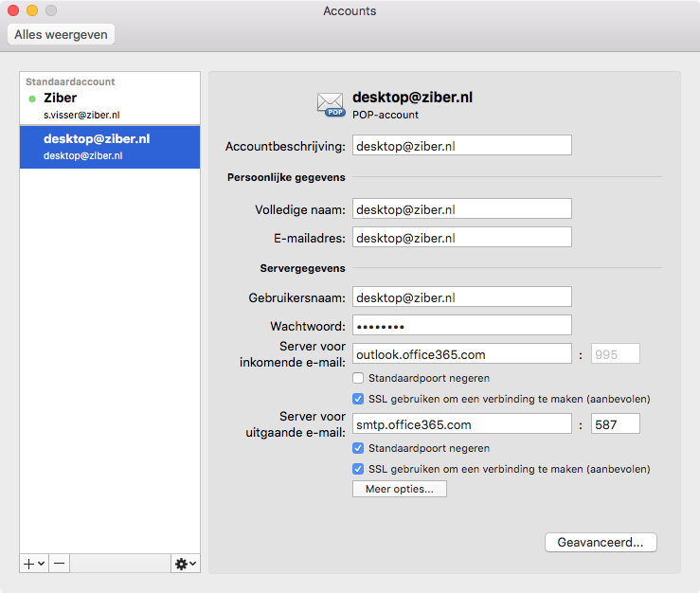Click the POP mail envelope icon
This screenshot has width=700, height=593.
331,104
